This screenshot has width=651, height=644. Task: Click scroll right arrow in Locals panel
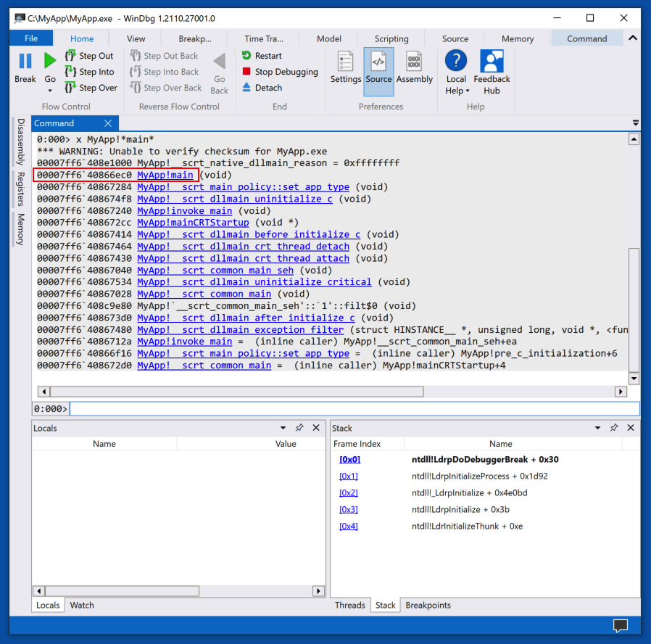(x=318, y=590)
